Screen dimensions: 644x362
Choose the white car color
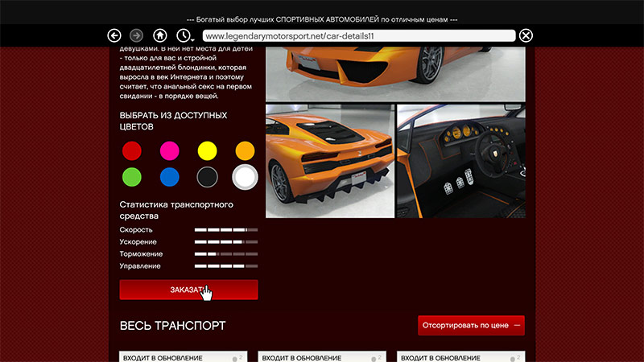pyautogui.click(x=246, y=177)
